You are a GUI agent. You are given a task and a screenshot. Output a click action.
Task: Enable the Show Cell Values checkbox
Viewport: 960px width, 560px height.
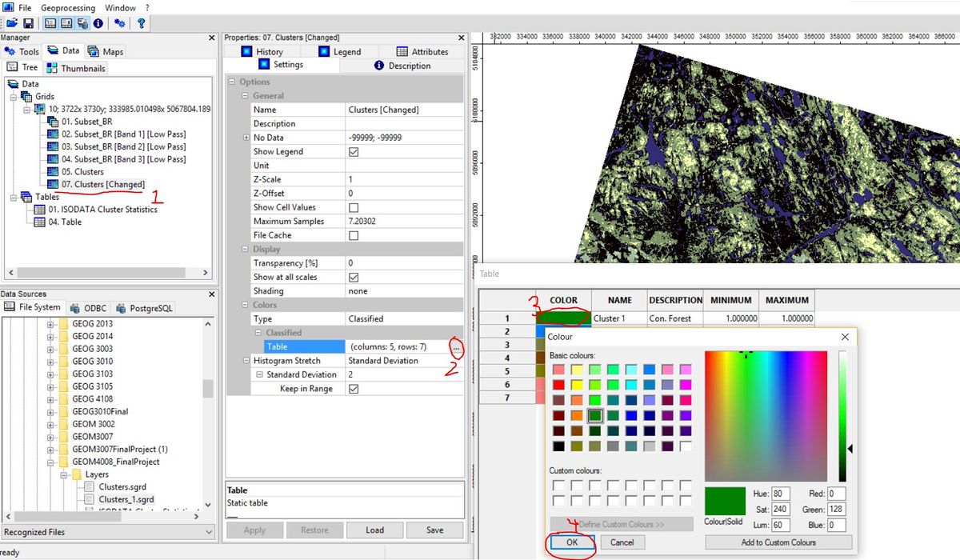point(354,207)
